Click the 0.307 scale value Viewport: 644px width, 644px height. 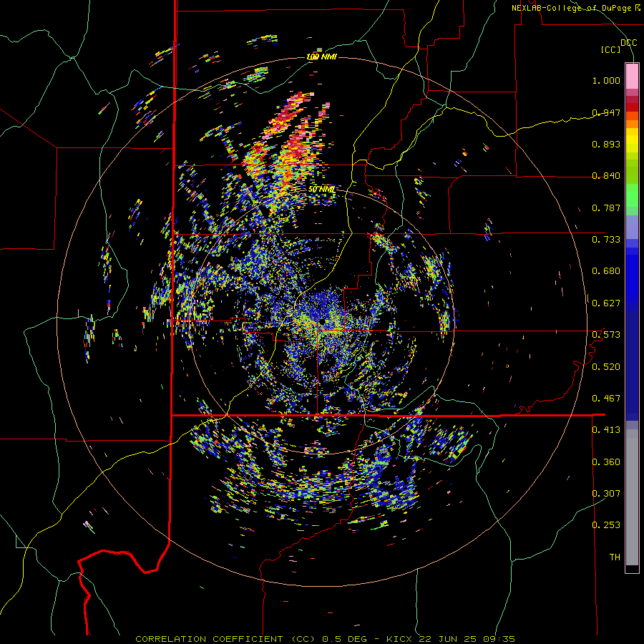(606, 494)
